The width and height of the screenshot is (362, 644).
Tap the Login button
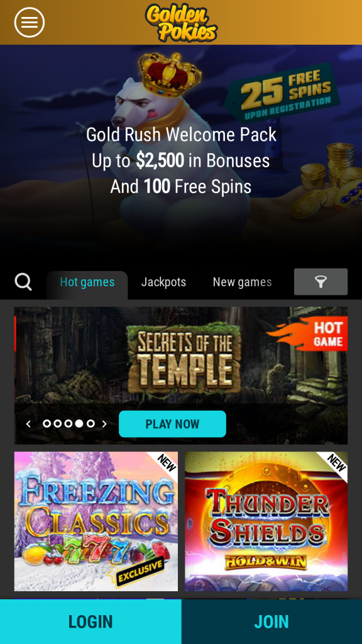coord(90,622)
